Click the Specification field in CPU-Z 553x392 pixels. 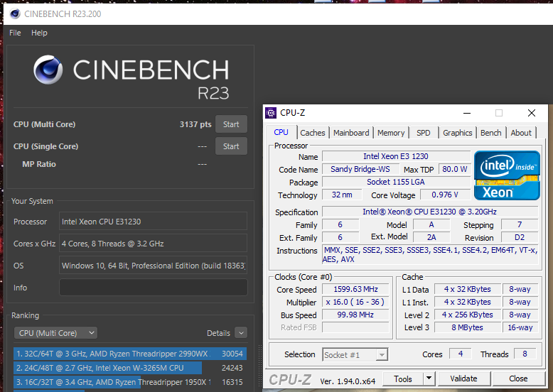(430, 212)
